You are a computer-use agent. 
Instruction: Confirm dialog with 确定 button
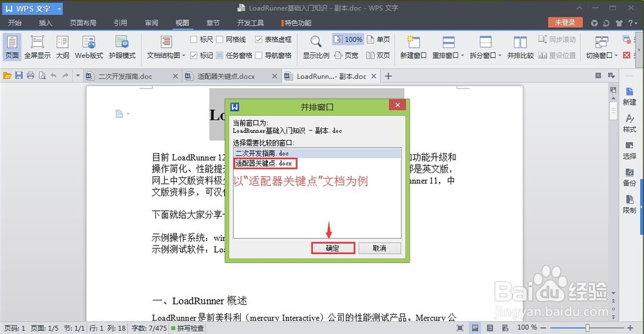tap(333, 248)
